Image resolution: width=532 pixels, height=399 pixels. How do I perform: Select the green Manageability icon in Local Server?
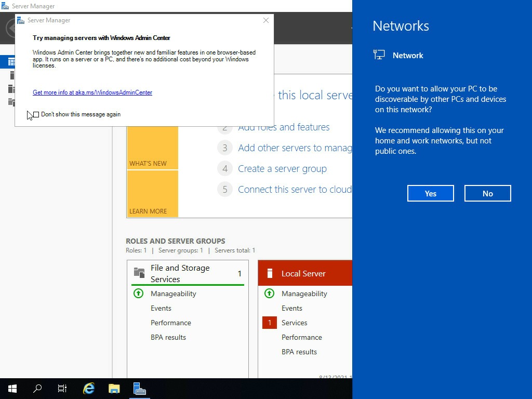(270, 293)
